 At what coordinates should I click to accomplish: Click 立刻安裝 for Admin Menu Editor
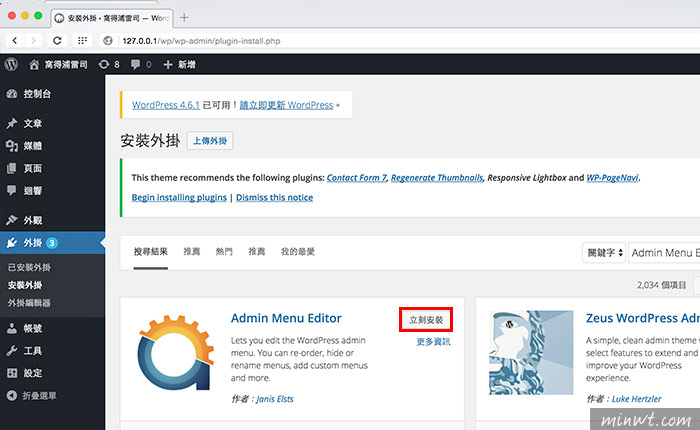[426, 320]
